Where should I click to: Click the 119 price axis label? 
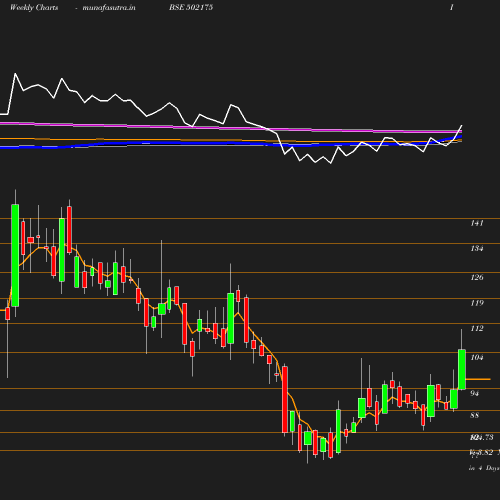tap(477, 303)
